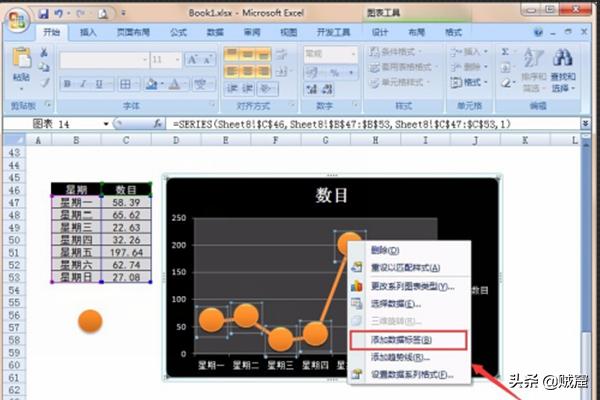Click the text orientation icon
The image size is (600, 400).
point(265,89)
